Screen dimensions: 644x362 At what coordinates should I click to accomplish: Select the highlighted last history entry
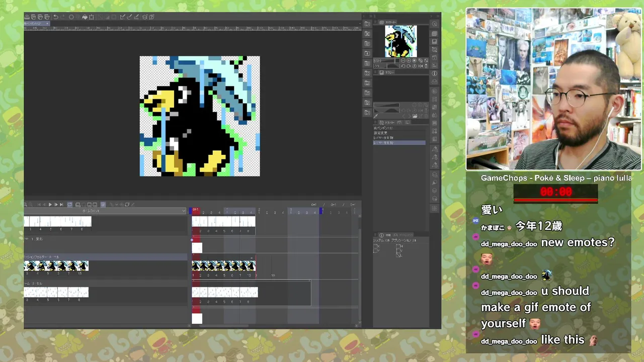pyautogui.click(x=399, y=143)
